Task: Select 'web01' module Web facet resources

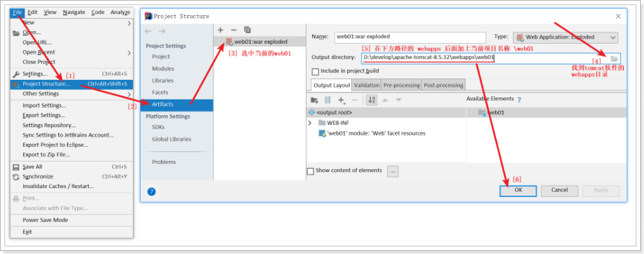Action: coord(372,133)
